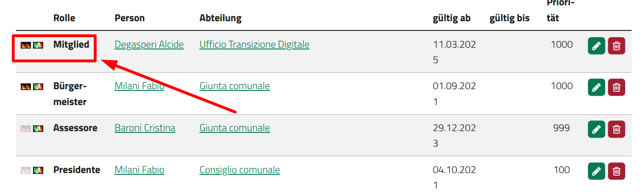644x192 pixels.
Task: Click trash icon for Bürgermeister row
Action: coord(617,87)
